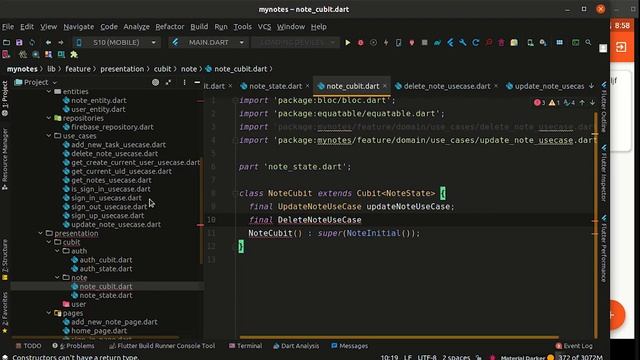The height and width of the screenshot is (360, 640).
Task: Click the blue Flutter logo toolbar icon
Action: (450, 42)
